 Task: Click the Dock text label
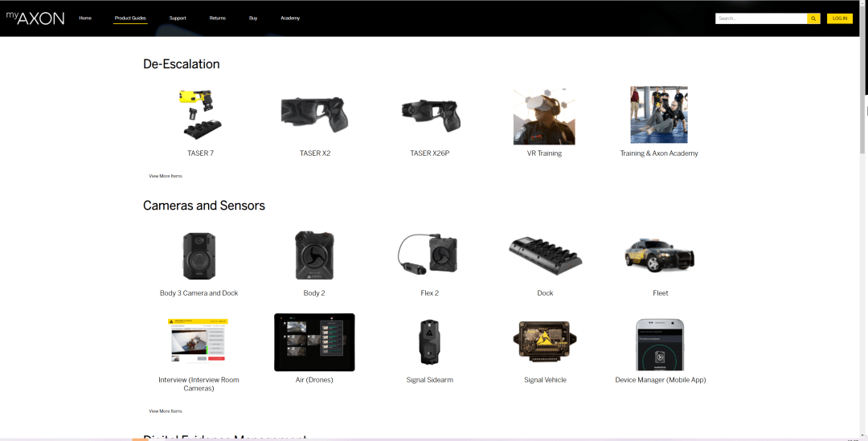[x=545, y=293]
